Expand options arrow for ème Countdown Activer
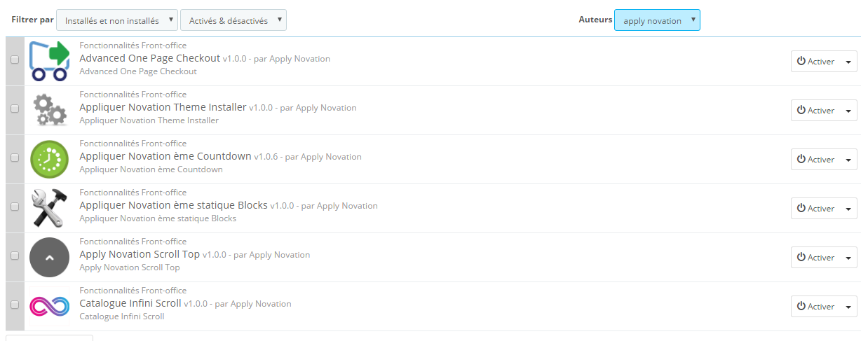Viewport: 868px width, 341px height. [848, 160]
